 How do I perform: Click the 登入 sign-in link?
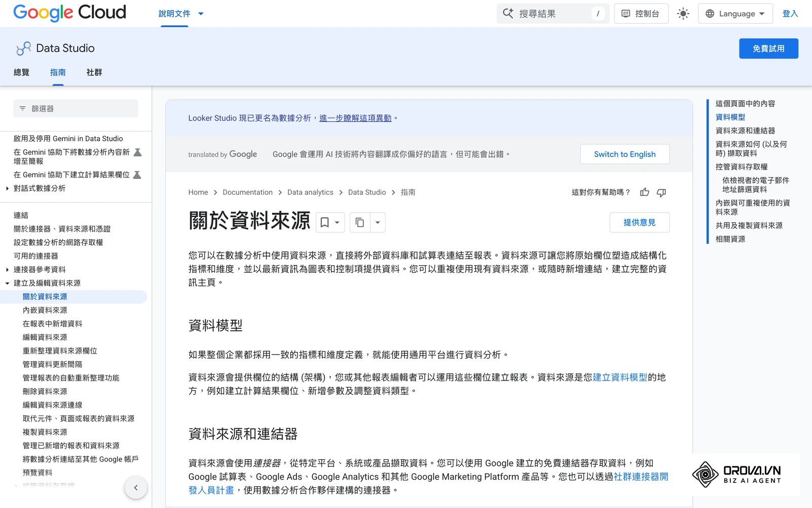790,14
